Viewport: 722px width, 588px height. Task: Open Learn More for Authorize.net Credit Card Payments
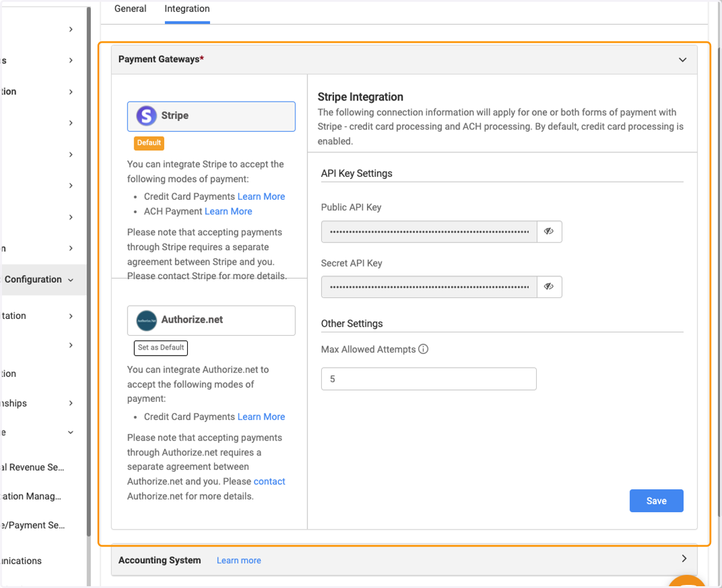click(x=261, y=417)
